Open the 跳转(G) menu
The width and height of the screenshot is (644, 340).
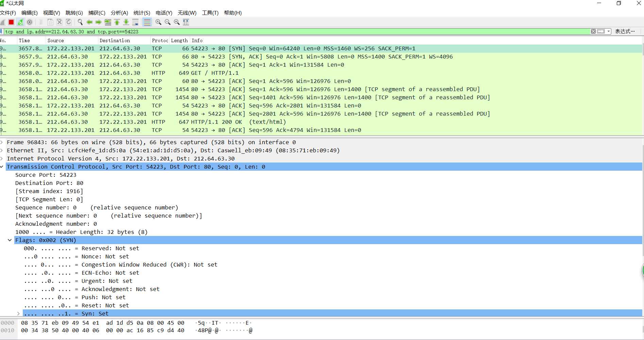pos(74,13)
